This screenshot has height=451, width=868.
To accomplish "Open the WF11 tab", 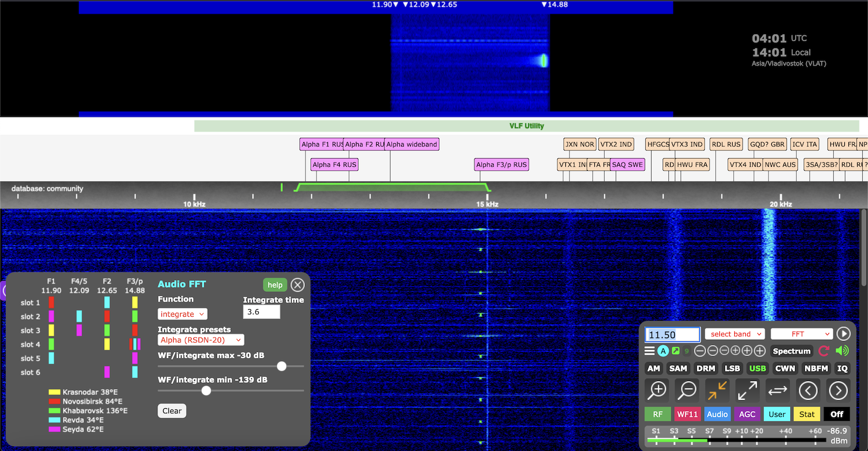I will pyautogui.click(x=688, y=414).
